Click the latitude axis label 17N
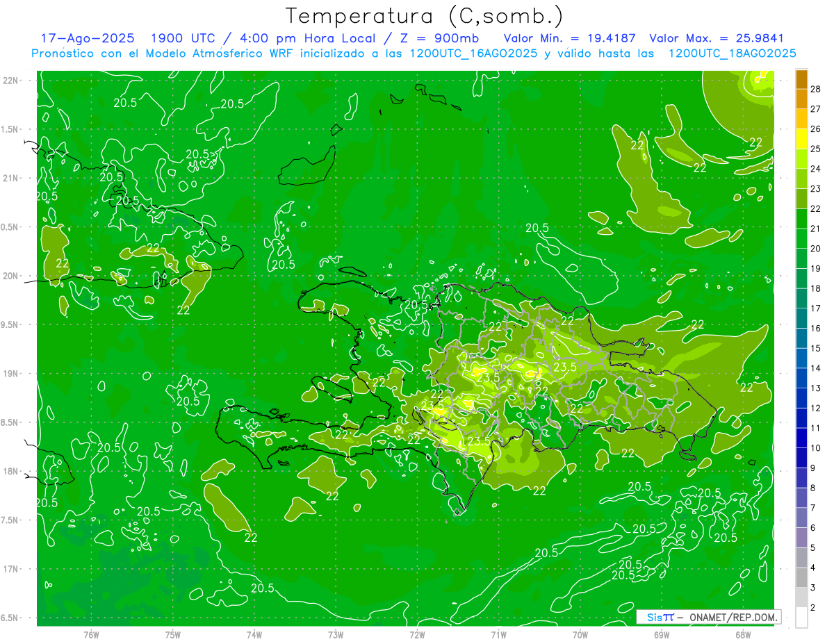The width and height of the screenshot is (834, 644). [11, 569]
